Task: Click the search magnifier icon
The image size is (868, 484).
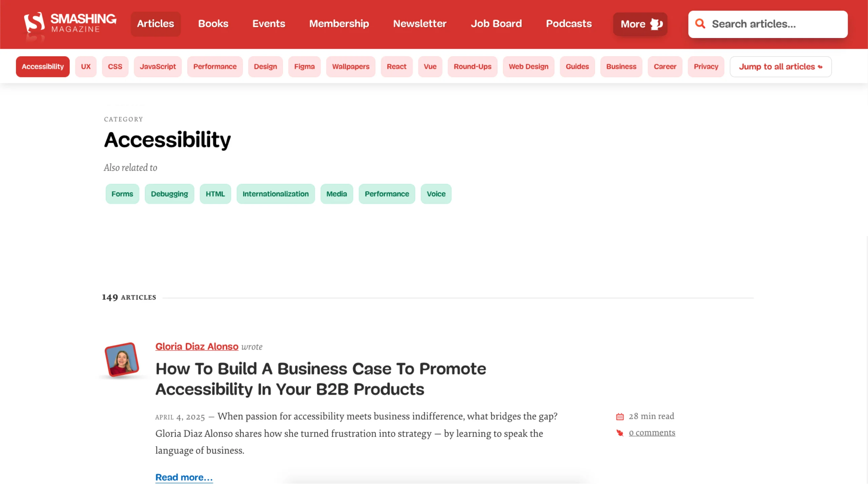Action: pos(700,24)
